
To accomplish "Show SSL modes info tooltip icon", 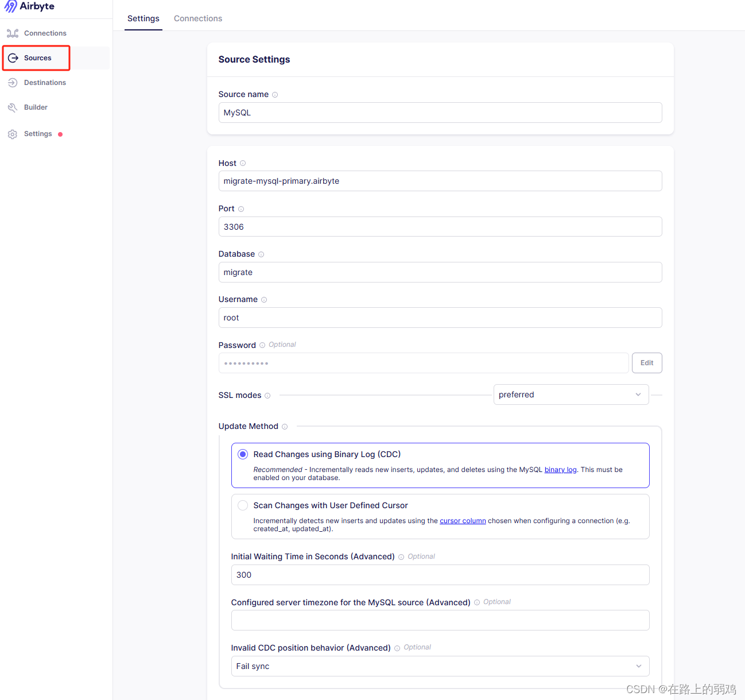I will pyautogui.click(x=267, y=396).
